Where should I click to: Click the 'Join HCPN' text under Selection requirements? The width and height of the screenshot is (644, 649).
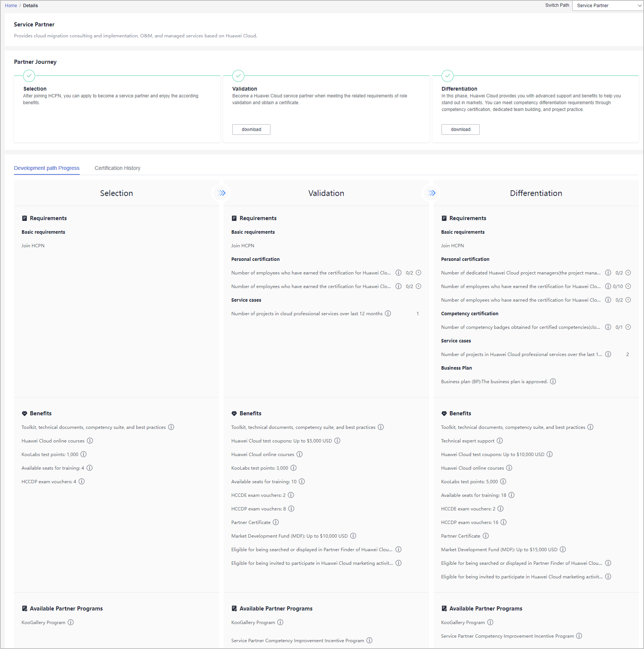point(33,245)
